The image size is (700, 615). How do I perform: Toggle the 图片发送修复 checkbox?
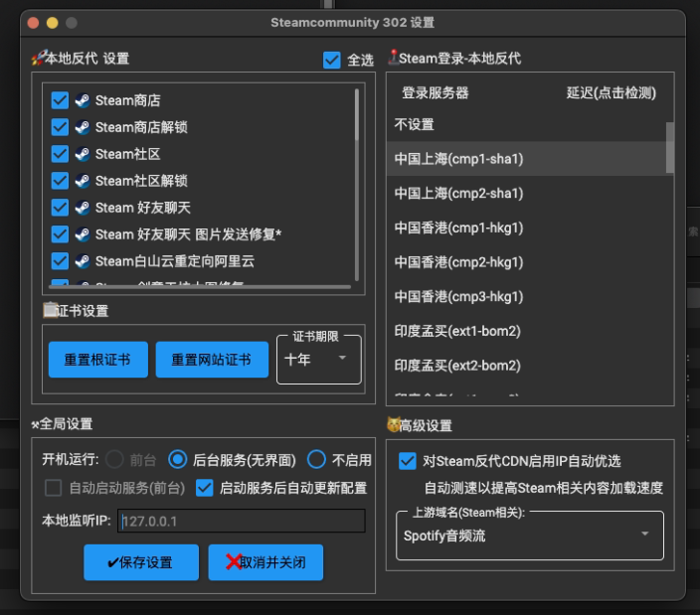60,234
